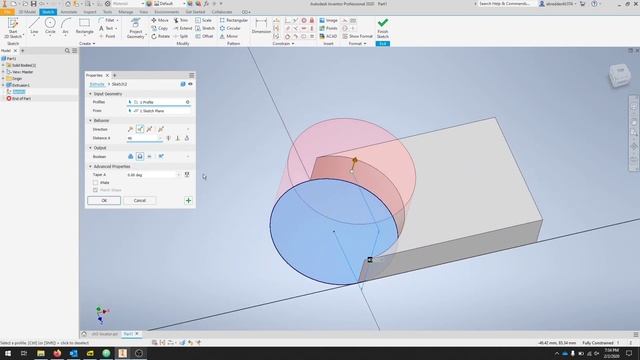Click the Cancel button in Properties
This screenshot has height=360, width=640.
tap(140, 200)
